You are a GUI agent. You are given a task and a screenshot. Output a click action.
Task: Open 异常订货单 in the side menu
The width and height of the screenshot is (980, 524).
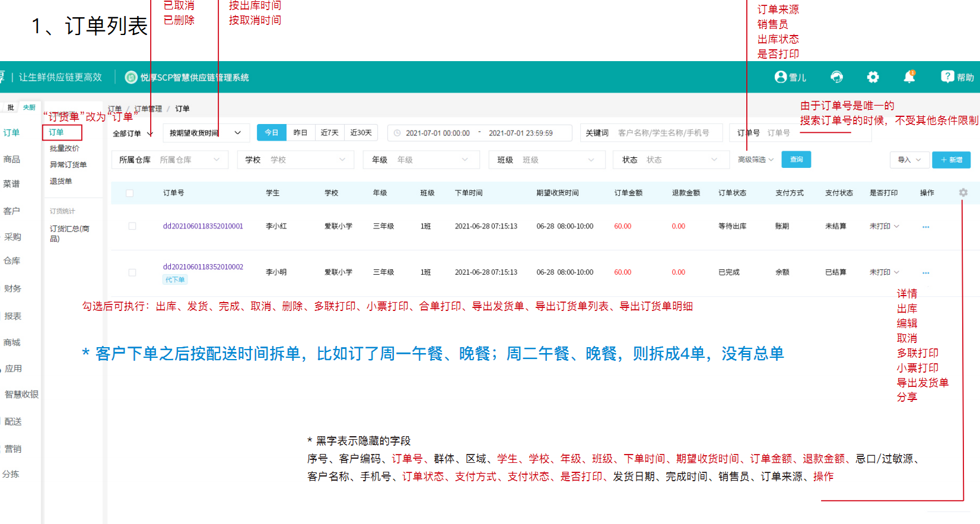(68, 165)
